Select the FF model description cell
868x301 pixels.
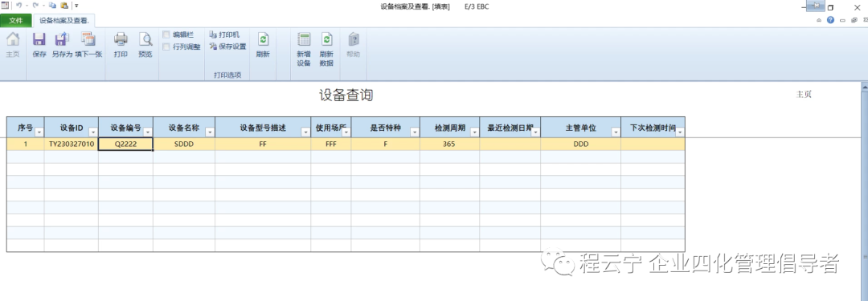263,144
